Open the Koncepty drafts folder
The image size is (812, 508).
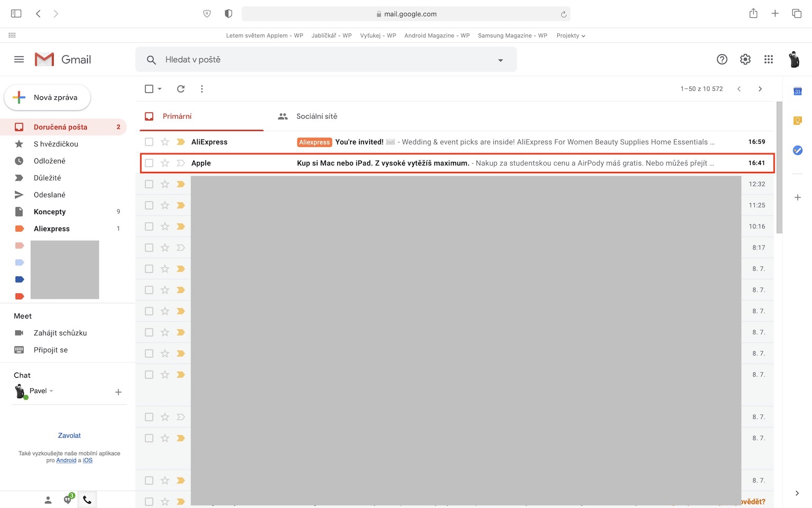[x=63, y=212]
